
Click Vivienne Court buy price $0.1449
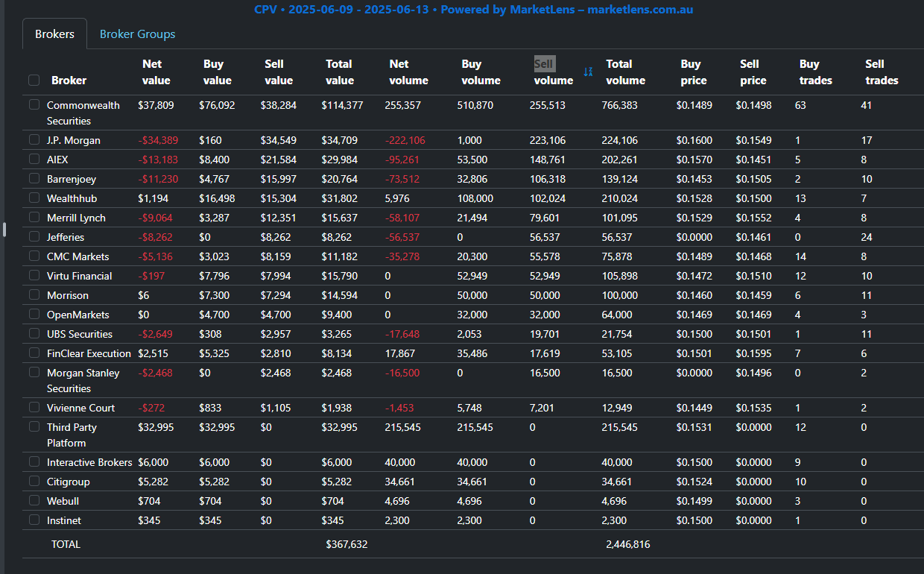pos(694,408)
